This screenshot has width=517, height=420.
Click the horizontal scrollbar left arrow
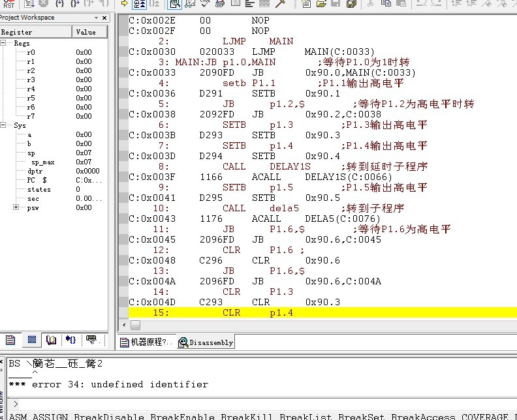[125, 324]
